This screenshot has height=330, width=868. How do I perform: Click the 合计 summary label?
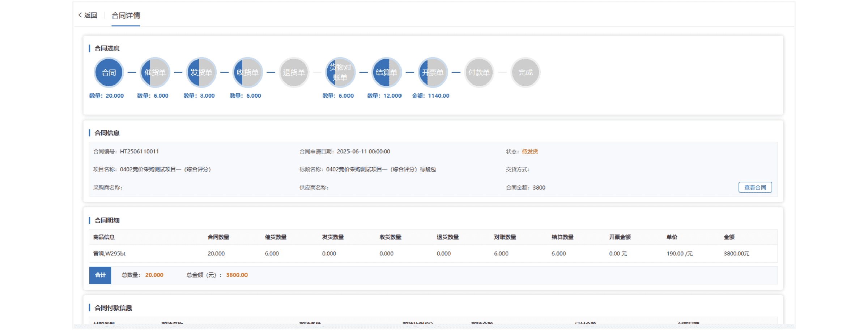(x=100, y=275)
